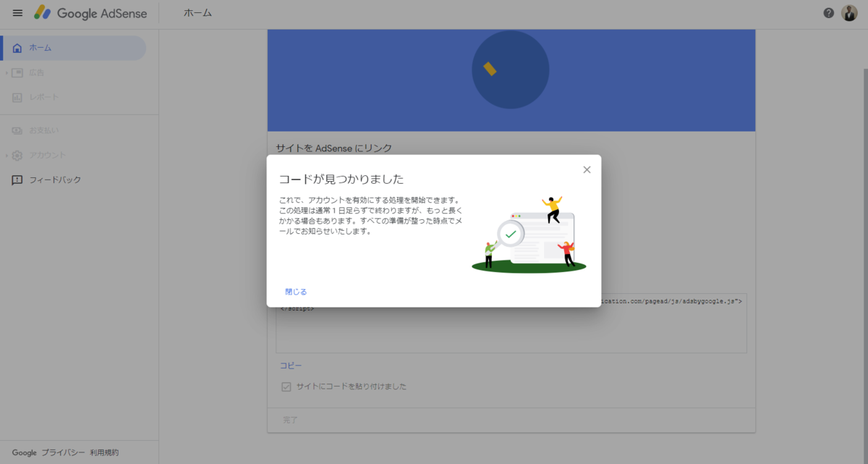868x464 pixels.
Task: Click the お支払い payments icon in sidebar
Action: (x=17, y=130)
